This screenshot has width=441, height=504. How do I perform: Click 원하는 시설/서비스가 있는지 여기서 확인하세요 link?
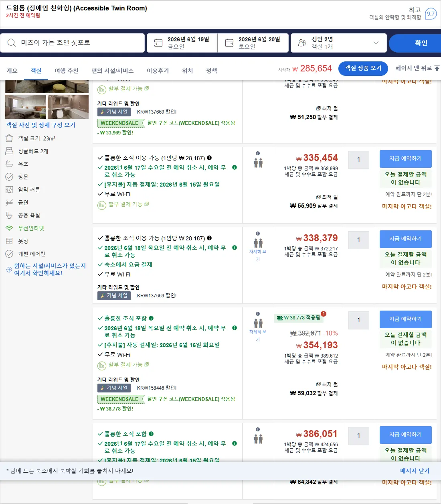50,269
